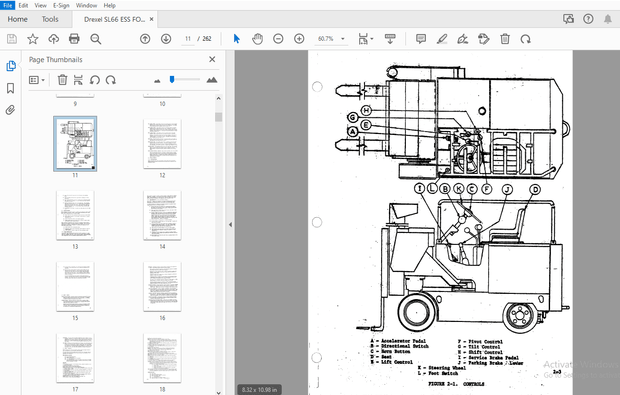Print the document with printer icon

[74, 39]
